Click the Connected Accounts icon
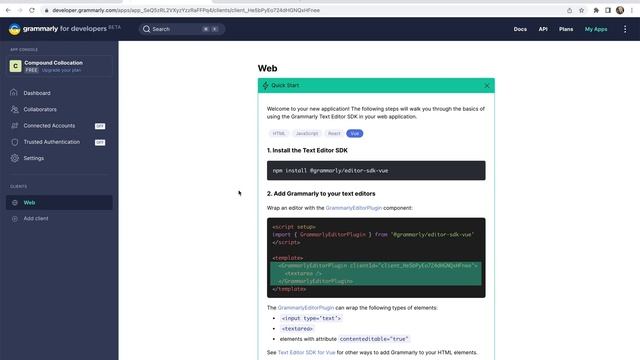 [15, 126]
